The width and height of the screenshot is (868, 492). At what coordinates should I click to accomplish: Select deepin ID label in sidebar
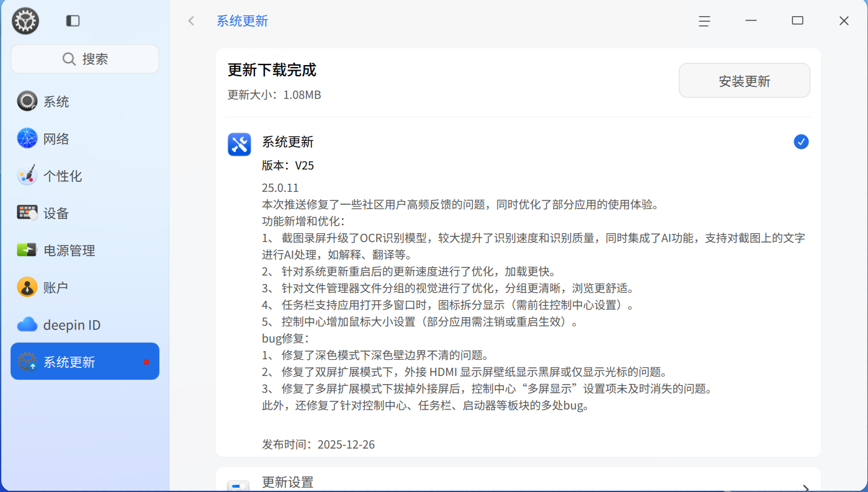click(72, 325)
